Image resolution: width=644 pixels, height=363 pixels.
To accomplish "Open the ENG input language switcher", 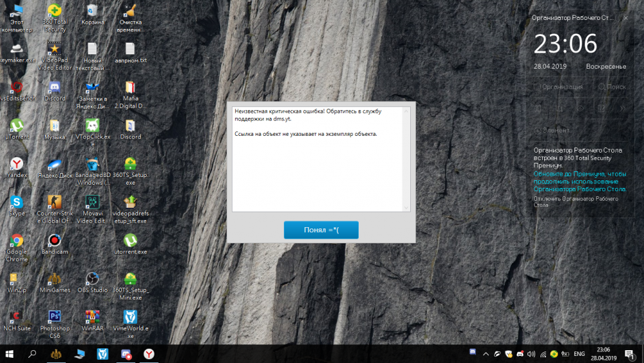I will tap(579, 354).
